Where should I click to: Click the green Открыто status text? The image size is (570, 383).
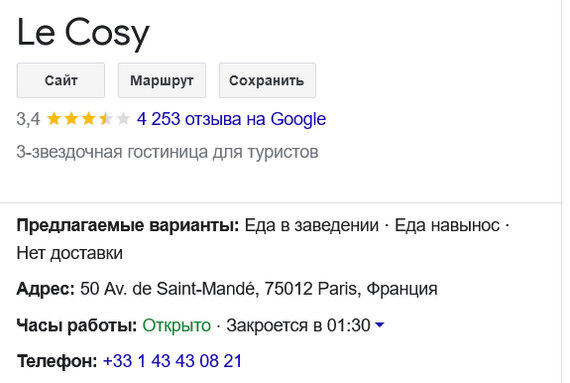point(176,325)
